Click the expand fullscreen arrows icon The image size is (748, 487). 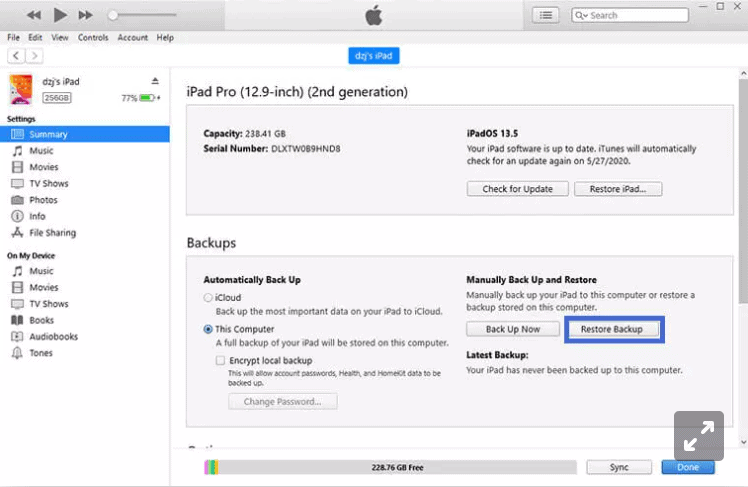(x=699, y=436)
